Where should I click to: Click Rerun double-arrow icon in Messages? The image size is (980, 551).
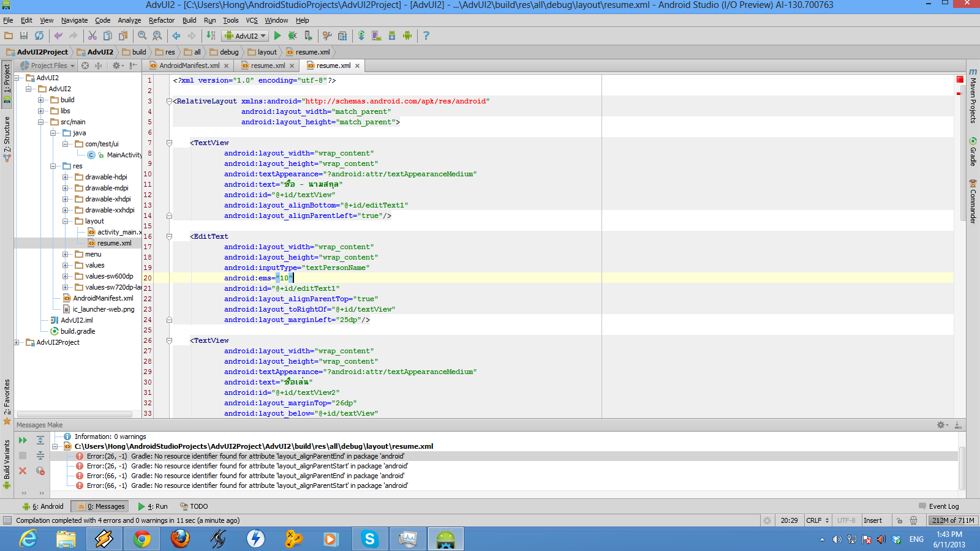click(x=23, y=440)
